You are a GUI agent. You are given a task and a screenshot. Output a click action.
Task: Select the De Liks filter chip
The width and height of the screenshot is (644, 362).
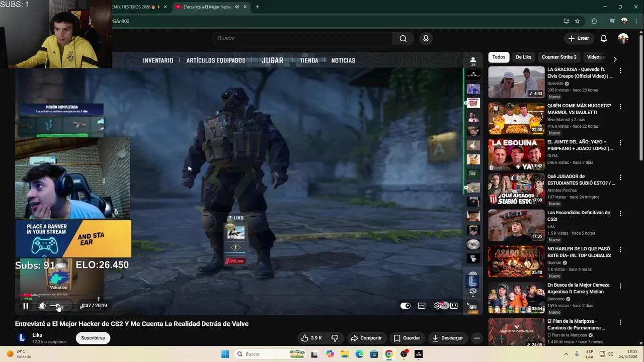tap(523, 57)
